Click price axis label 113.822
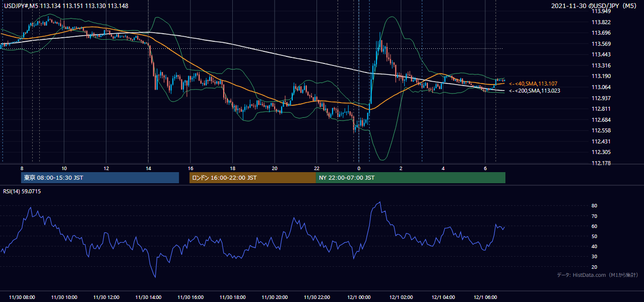Screen dimensions: 644x302 pyautogui.click(x=602, y=22)
